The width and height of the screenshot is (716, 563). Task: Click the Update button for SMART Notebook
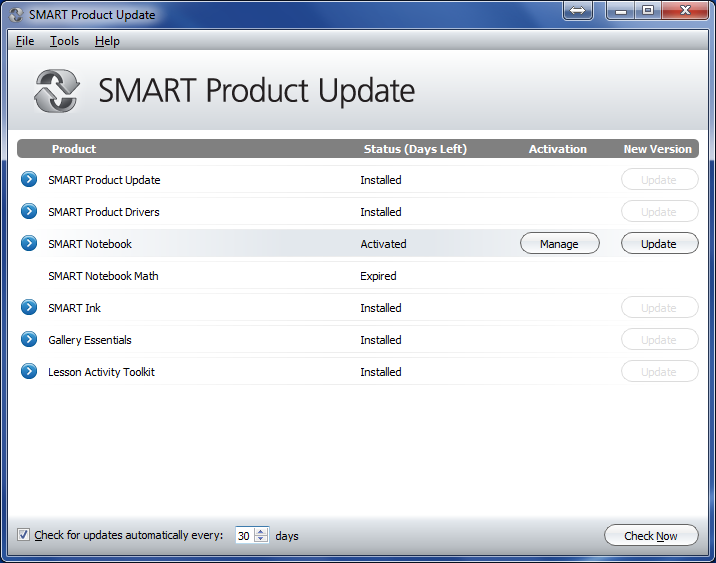pos(659,243)
